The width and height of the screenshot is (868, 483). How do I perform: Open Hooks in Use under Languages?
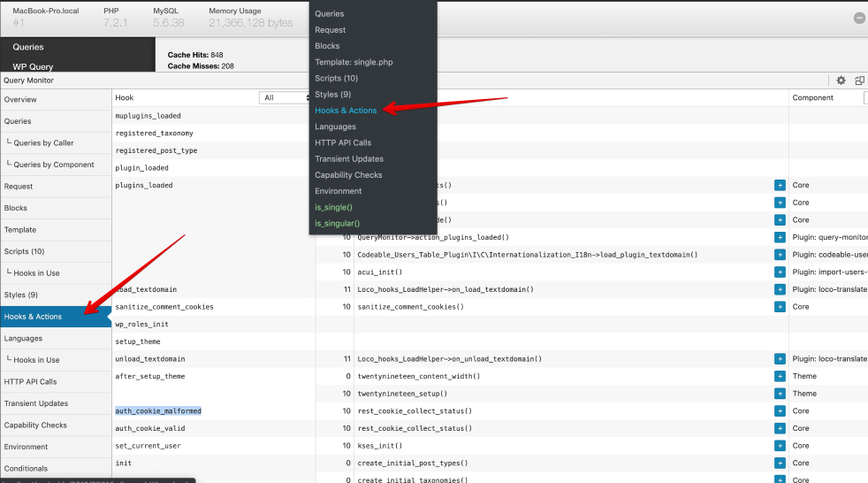[56, 360]
